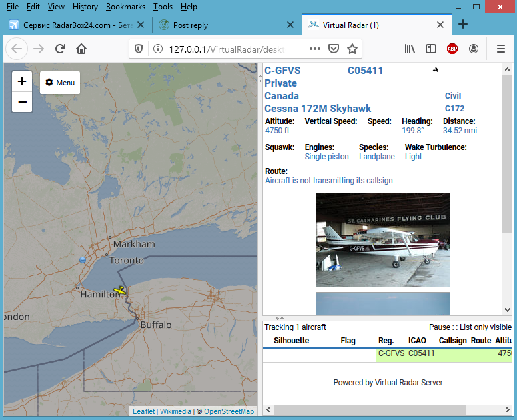517x420 pixels.
Task: Open the Leaflet attribution link
Action: tap(143, 411)
